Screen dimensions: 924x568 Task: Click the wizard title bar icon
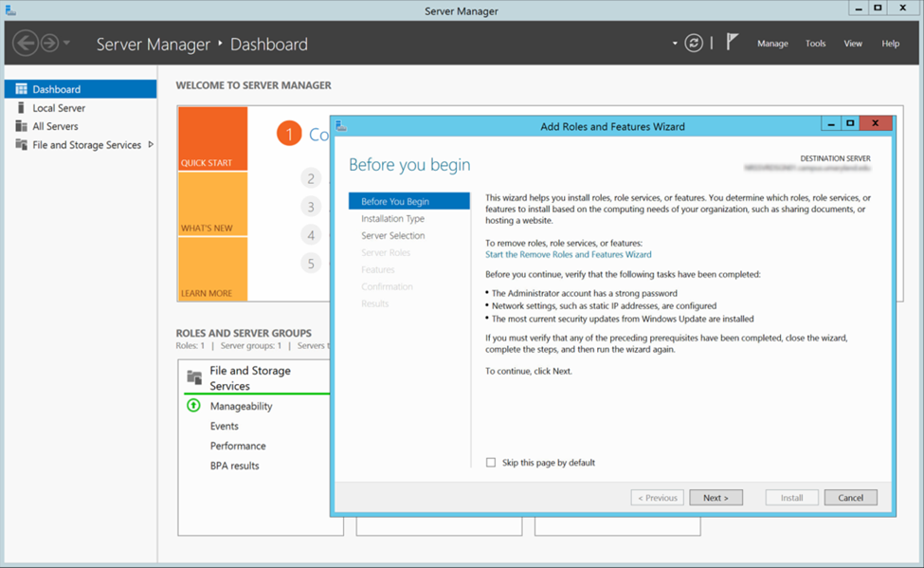(x=341, y=125)
